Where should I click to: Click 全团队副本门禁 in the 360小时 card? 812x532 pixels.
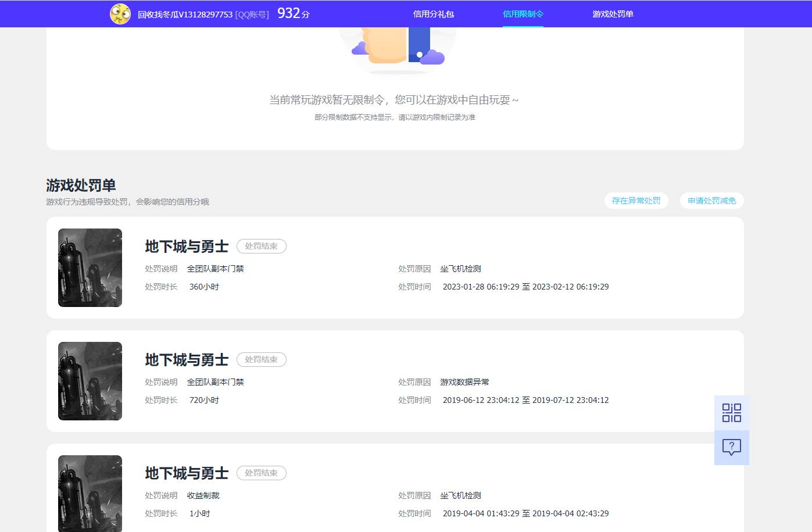pyautogui.click(x=216, y=269)
